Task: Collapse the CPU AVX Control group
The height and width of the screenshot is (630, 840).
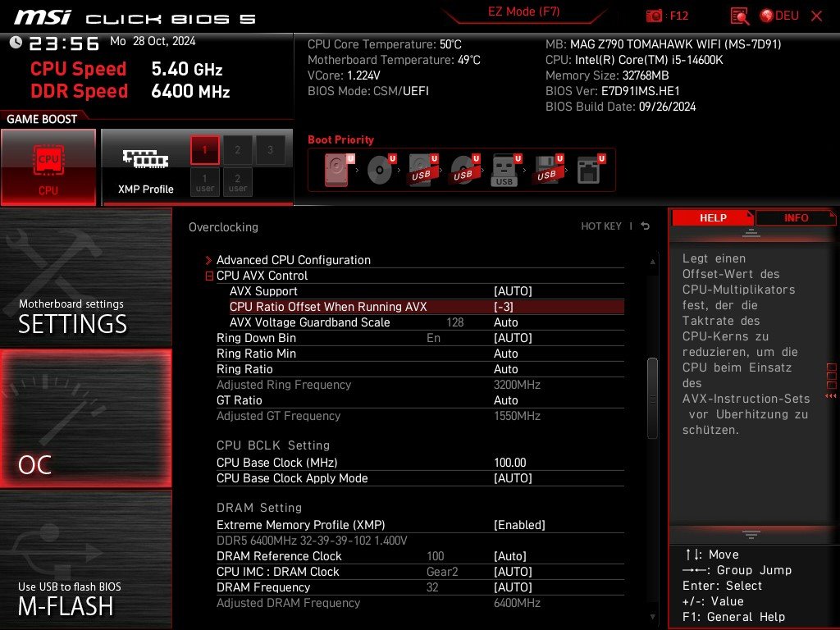Action: (x=209, y=276)
